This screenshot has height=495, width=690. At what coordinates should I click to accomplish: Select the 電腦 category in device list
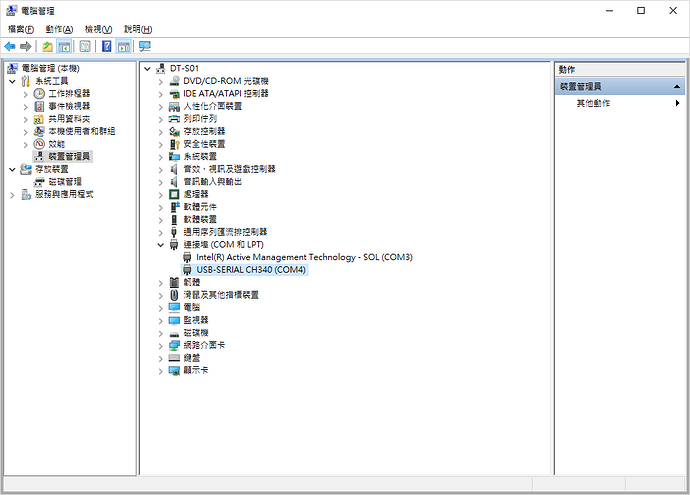(191, 307)
